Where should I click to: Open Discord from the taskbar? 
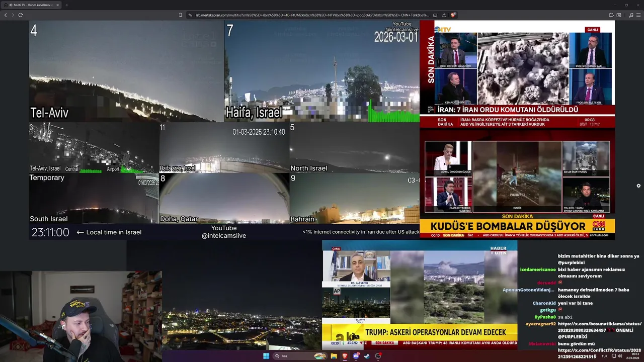356,356
